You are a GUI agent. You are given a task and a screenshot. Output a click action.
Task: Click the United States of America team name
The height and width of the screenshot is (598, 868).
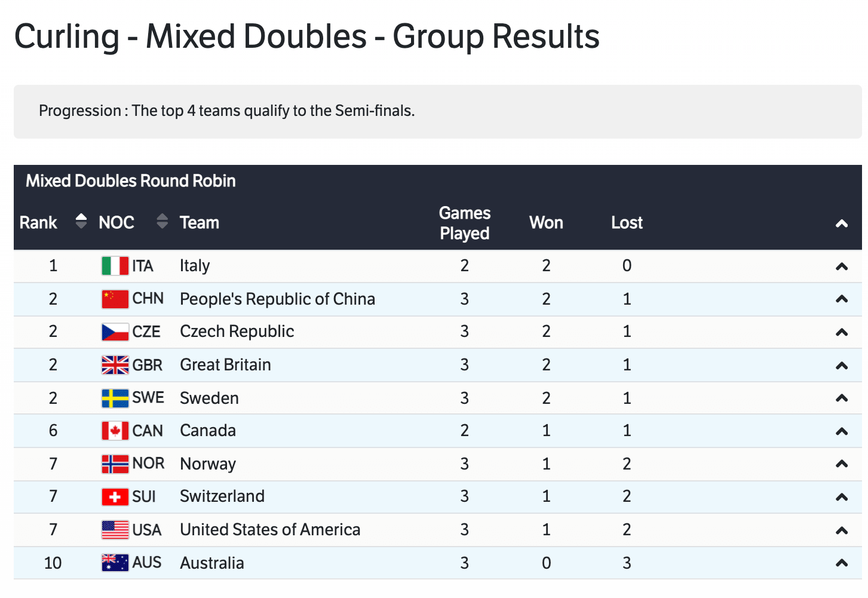(270, 530)
